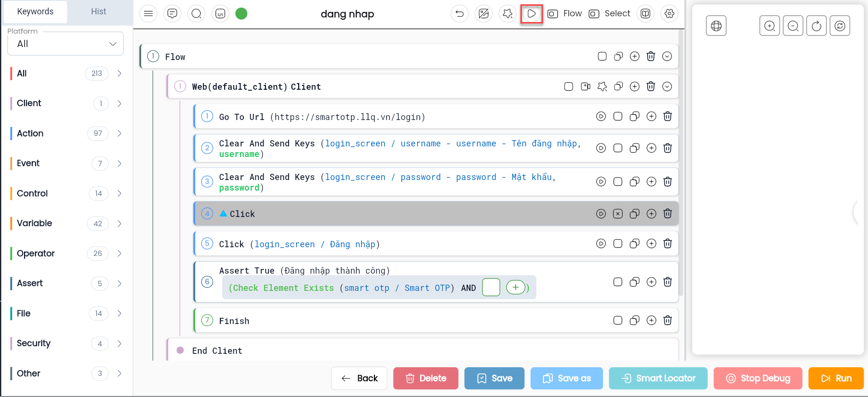The height and width of the screenshot is (397, 868).
Task: Click the green status circle
Action: 241,13
